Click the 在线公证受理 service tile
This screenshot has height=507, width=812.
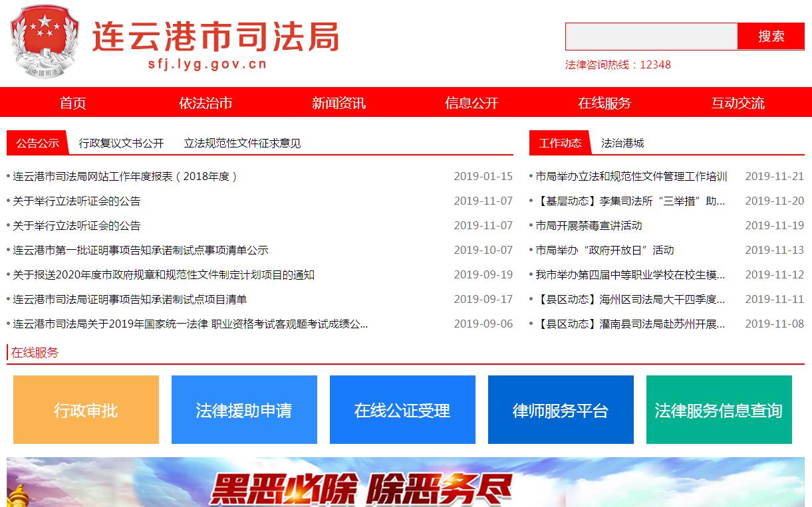click(x=402, y=410)
